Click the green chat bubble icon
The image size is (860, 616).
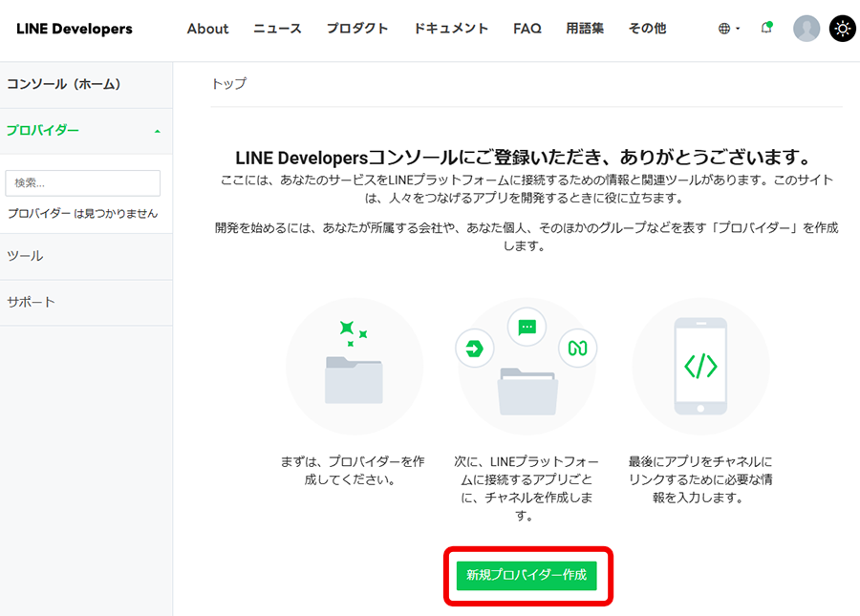[527, 328]
